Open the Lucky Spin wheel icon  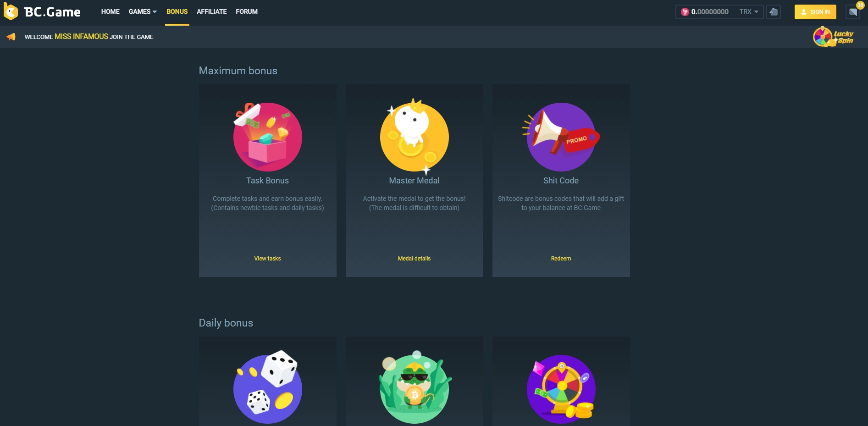coord(833,37)
